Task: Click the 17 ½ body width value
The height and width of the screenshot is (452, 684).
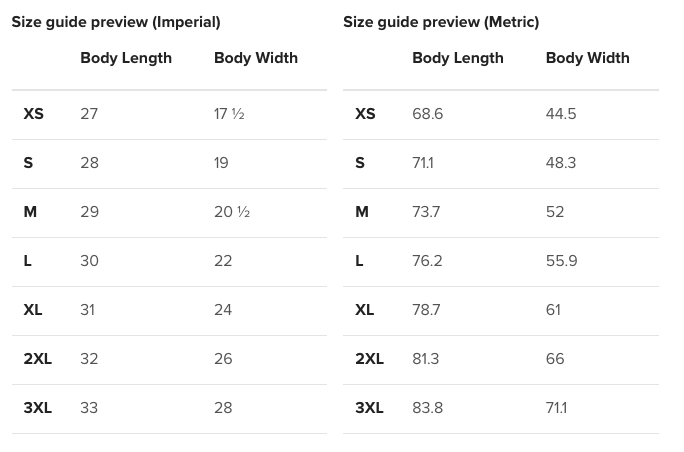Action: pyautogui.click(x=229, y=114)
